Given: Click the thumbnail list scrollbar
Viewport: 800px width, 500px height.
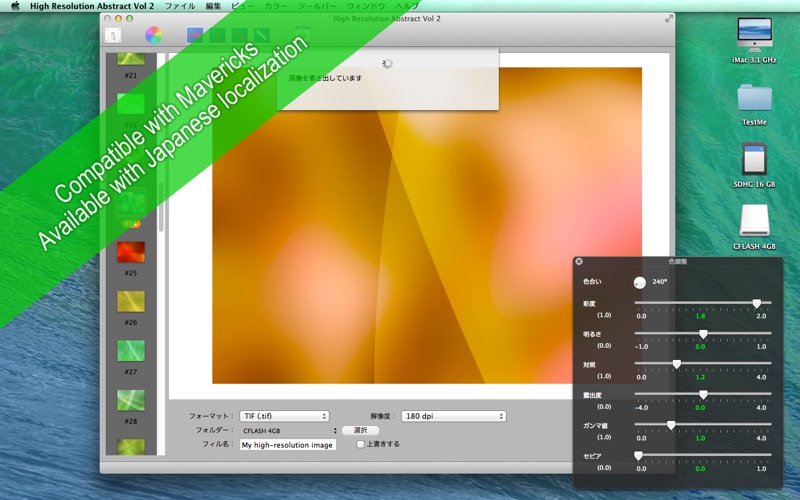Looking at the screenshot, I should [x=161, y=207].
